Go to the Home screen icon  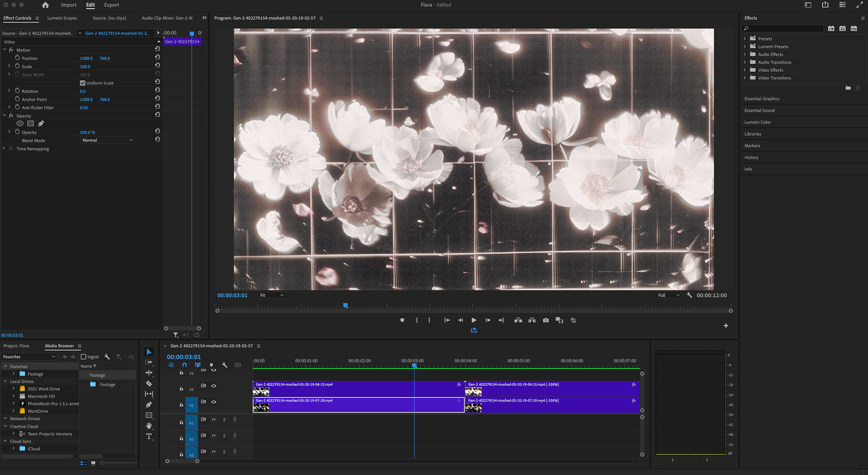point(45,5)
